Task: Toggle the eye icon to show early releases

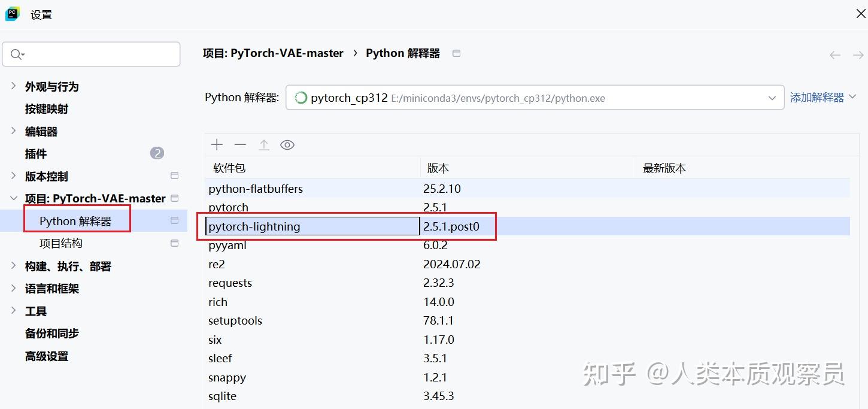Action: pos(287,144)
